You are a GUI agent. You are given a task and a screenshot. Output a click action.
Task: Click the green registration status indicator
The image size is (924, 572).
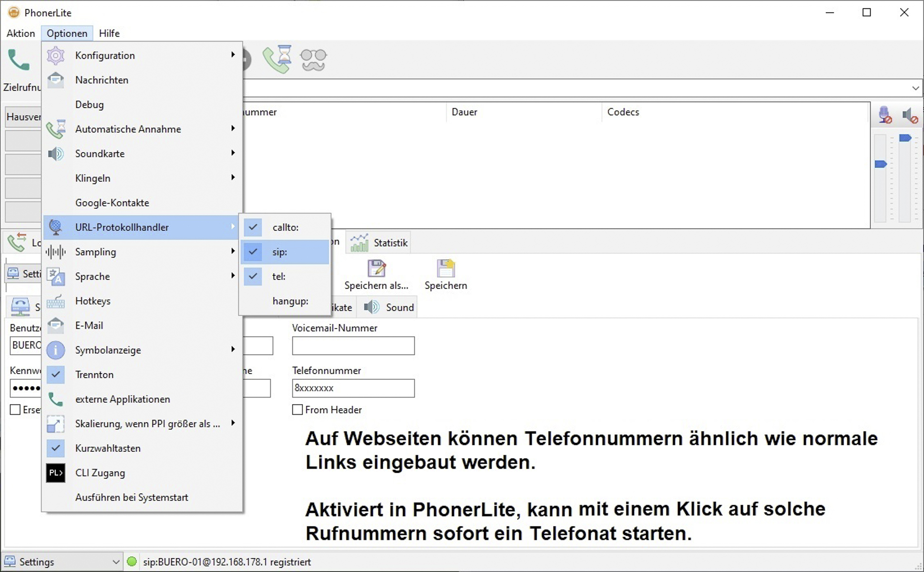(x=132, y=562)
